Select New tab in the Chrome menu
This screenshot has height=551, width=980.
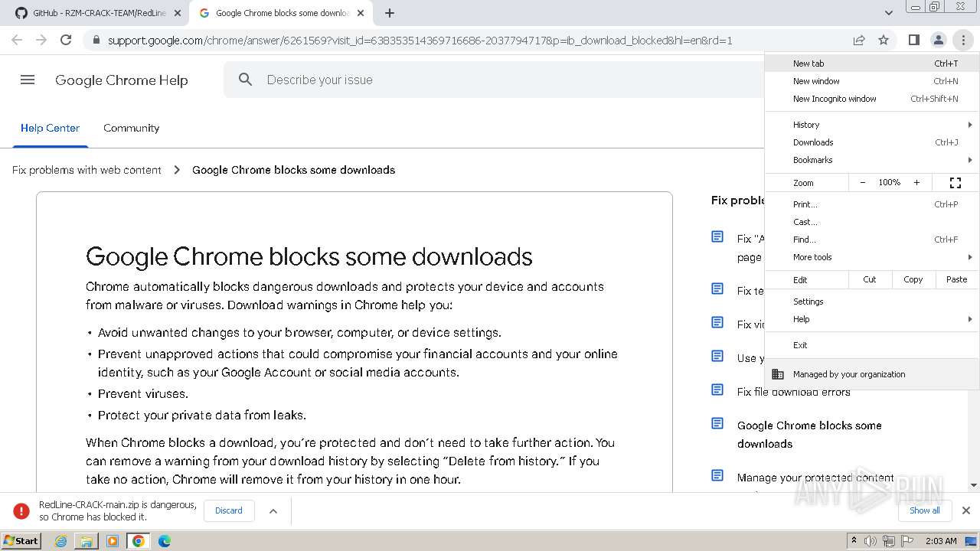[x=872, y=64]
